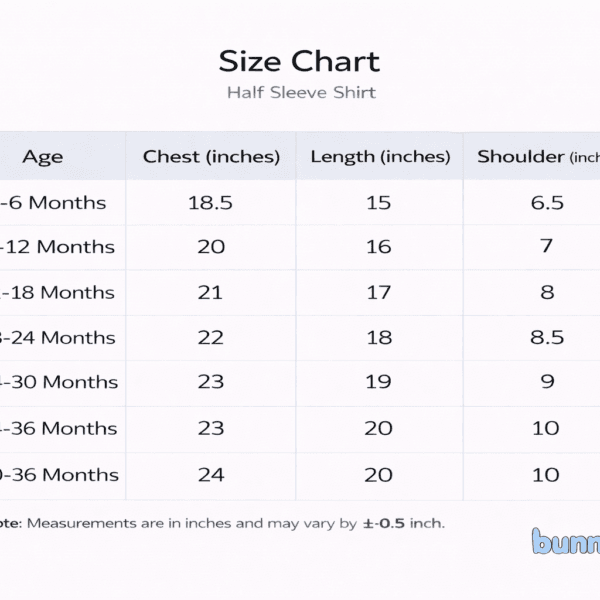Image resolution: width=600 pixels, height=600 pixels.
Task: Select the 18 Months age row label
Action: [58, 293]
